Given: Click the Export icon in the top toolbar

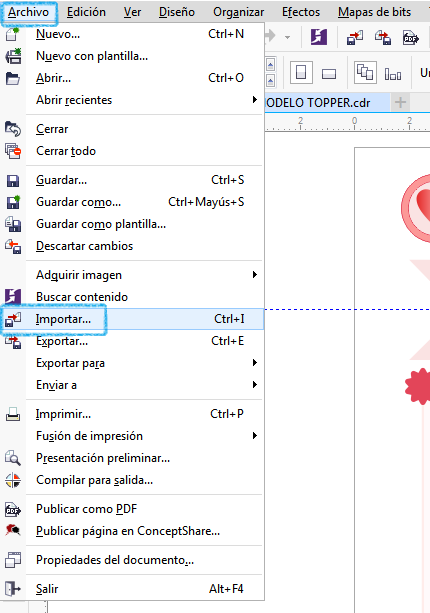Looking at the screenshot, I should [x=383, y=38].
